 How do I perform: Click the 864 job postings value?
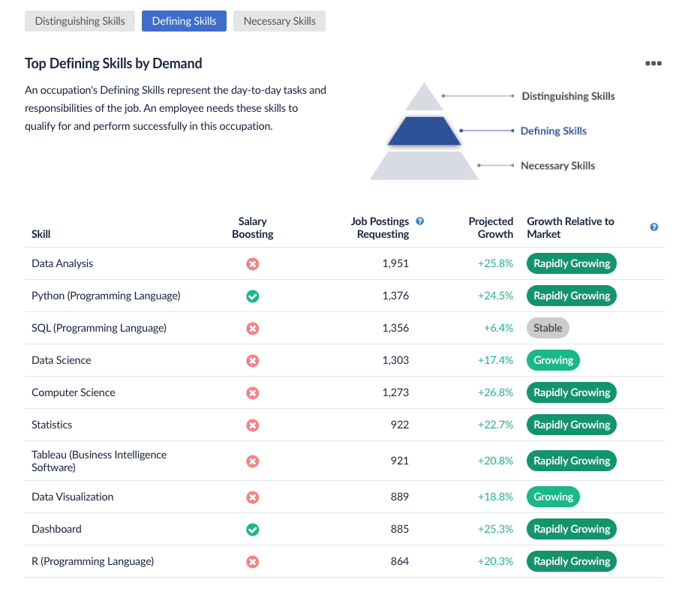[400, 561]
